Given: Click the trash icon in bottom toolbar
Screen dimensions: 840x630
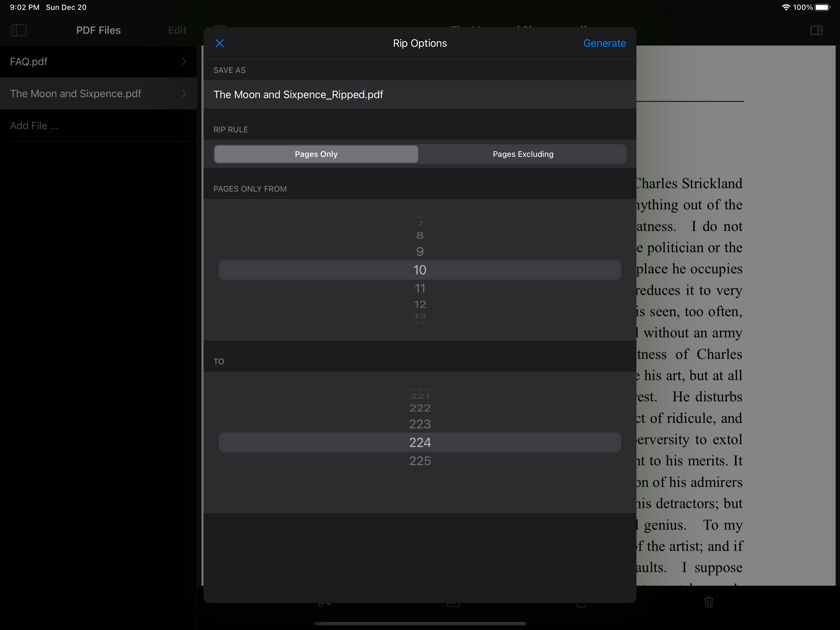Looking at the screenshot, I should (708, 602).
